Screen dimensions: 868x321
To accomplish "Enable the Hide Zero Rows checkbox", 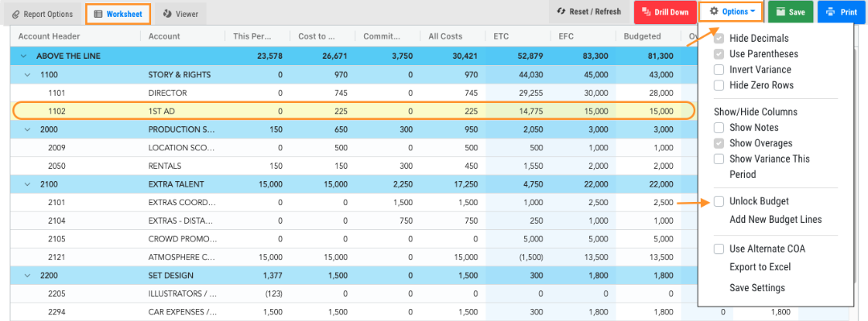I will [719, 85].
